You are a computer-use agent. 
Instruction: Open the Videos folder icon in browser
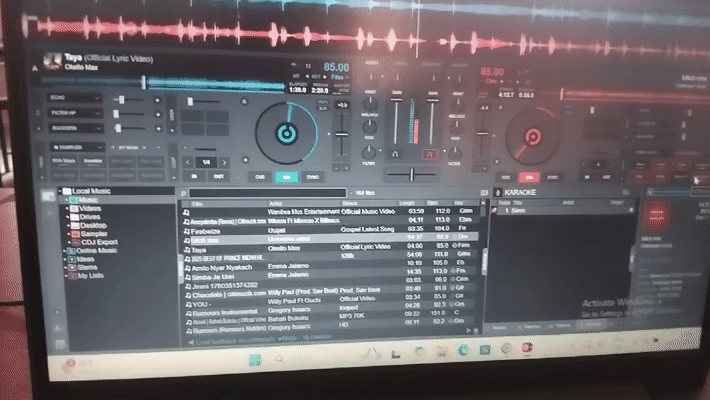(x=74, y=208)
